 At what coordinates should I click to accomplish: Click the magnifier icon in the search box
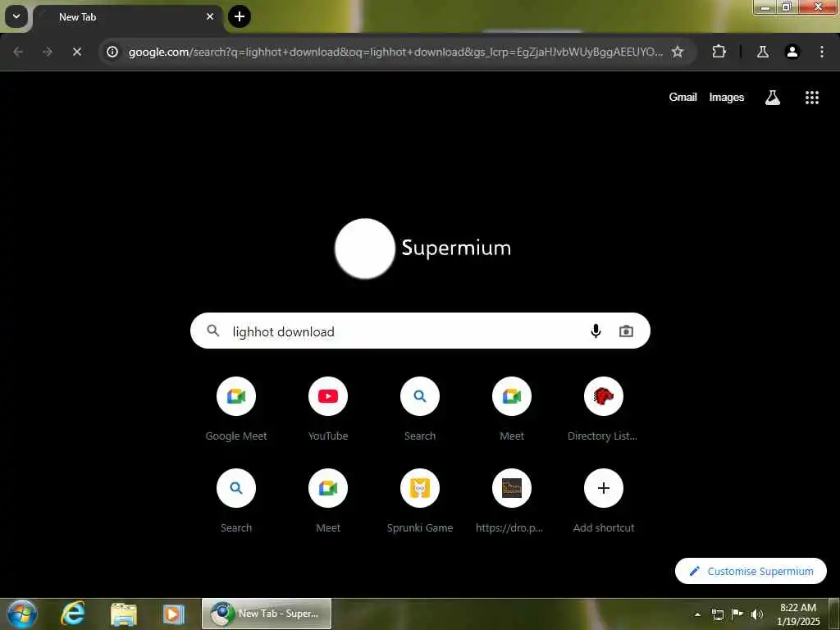[213, 331]
